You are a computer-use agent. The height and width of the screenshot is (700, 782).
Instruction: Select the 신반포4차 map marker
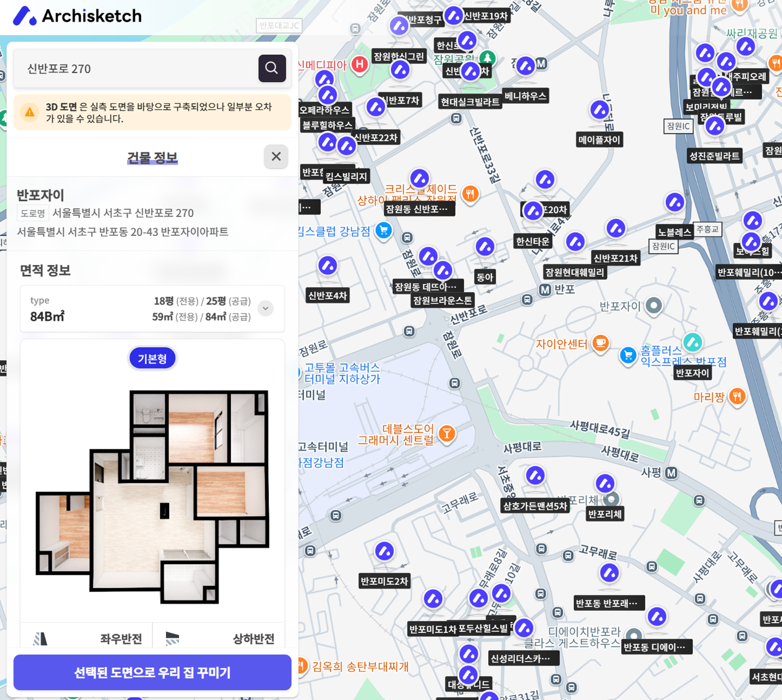pyautogui.click(x=328, y=266)
